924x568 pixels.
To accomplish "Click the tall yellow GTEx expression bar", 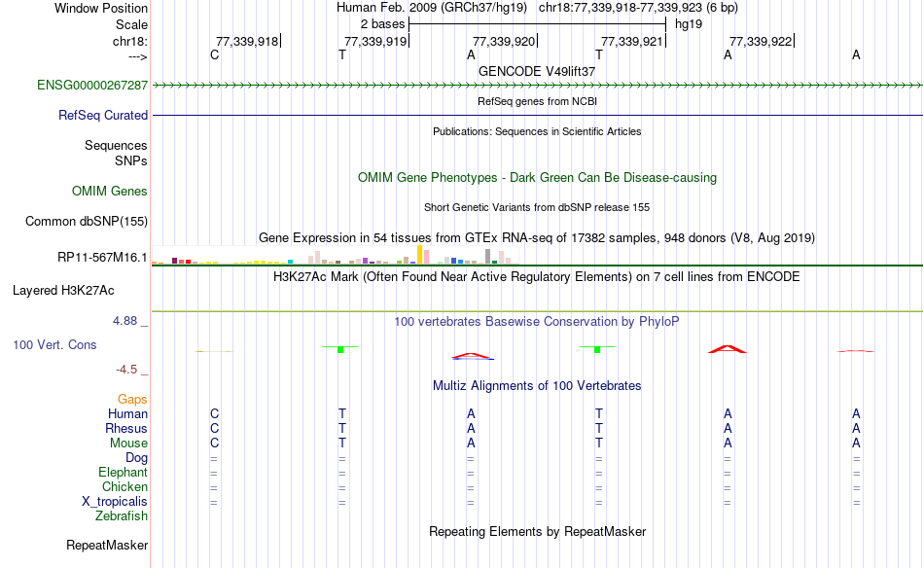I will pyautogui.click(x=419, y=255).
